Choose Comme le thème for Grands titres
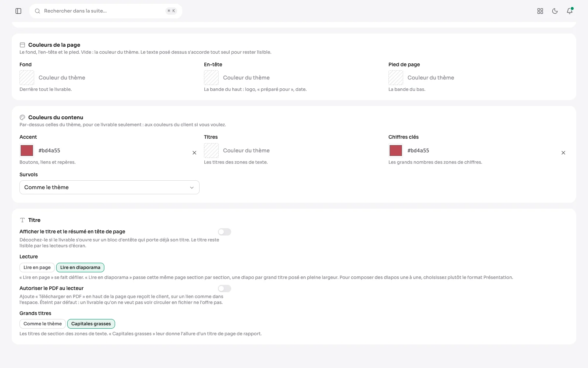Image resolution: width=588 pixels, height=368 pixels. [x=43, y=324]
